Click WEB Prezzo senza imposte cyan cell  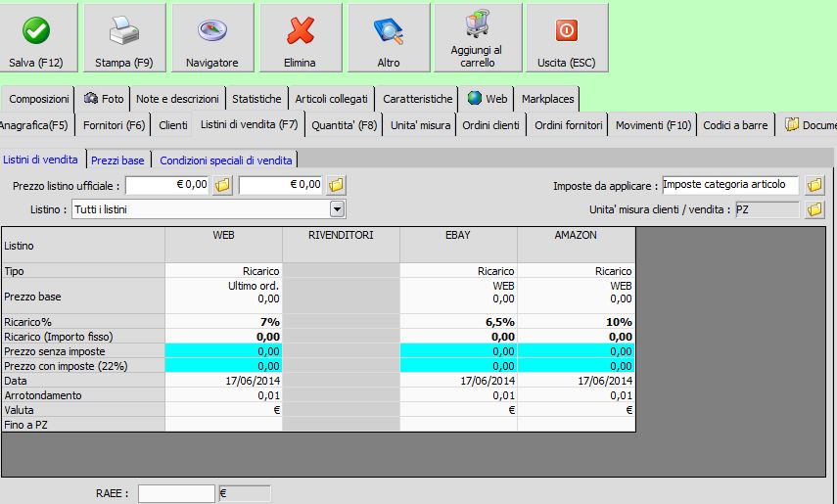point(223,351)
